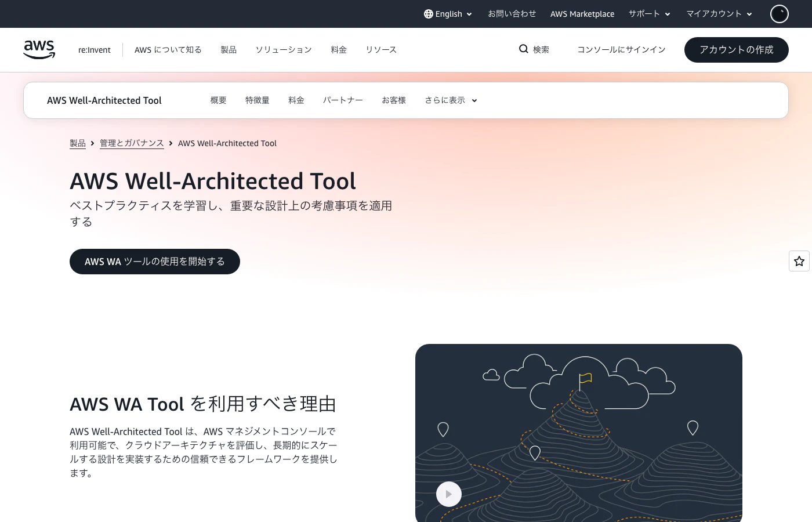The height and width of the screenshot is (522, 812).
Task: Open the 製品 menu in main navigation
Action: [229, 50]
